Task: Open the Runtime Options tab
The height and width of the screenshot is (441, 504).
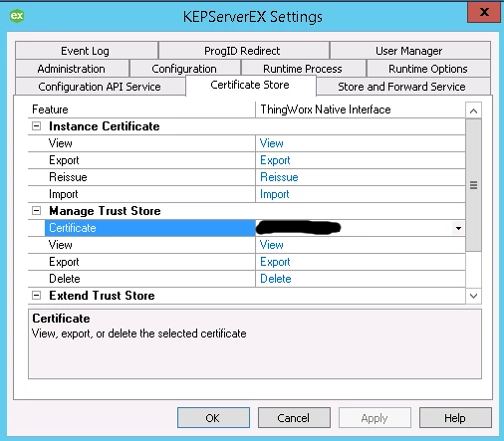Action: coord(428,69)
